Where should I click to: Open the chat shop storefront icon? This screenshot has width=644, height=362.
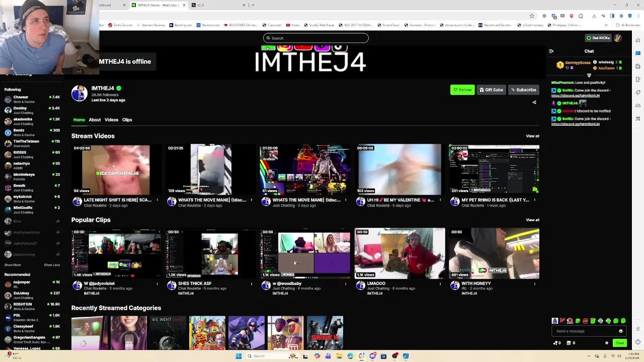coord(569,343)
